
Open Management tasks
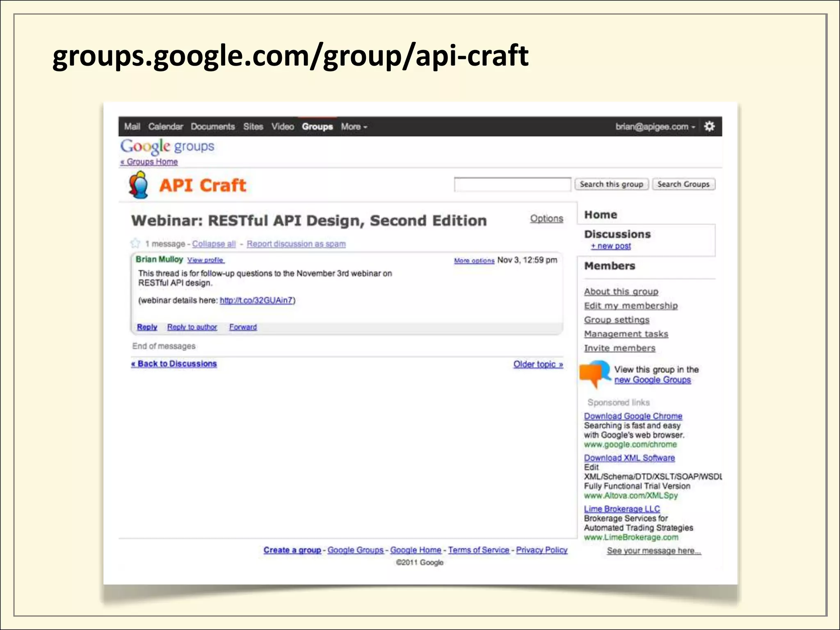tap(626, 334)
